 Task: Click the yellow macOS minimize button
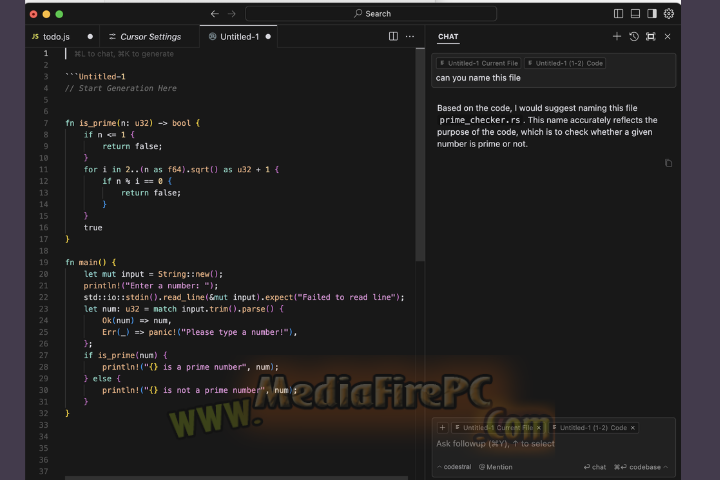pos(46,14)
